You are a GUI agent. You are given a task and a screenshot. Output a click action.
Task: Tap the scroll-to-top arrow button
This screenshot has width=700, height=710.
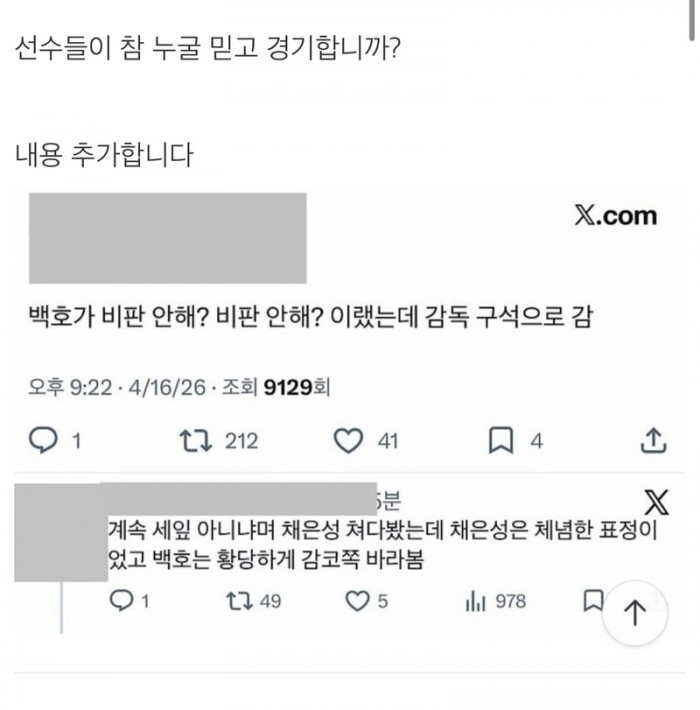pos(635,613)
